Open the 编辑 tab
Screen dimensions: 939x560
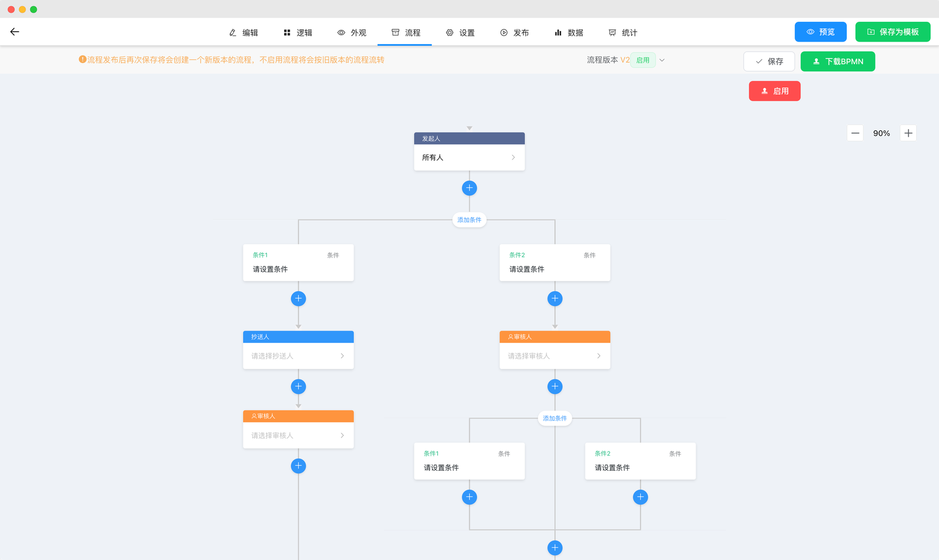[x=244, y=33]
